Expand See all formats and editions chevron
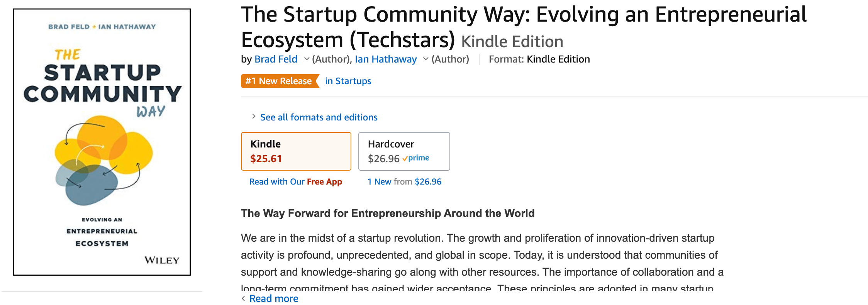Screen dimensions: 868x305 coord(254,117)
